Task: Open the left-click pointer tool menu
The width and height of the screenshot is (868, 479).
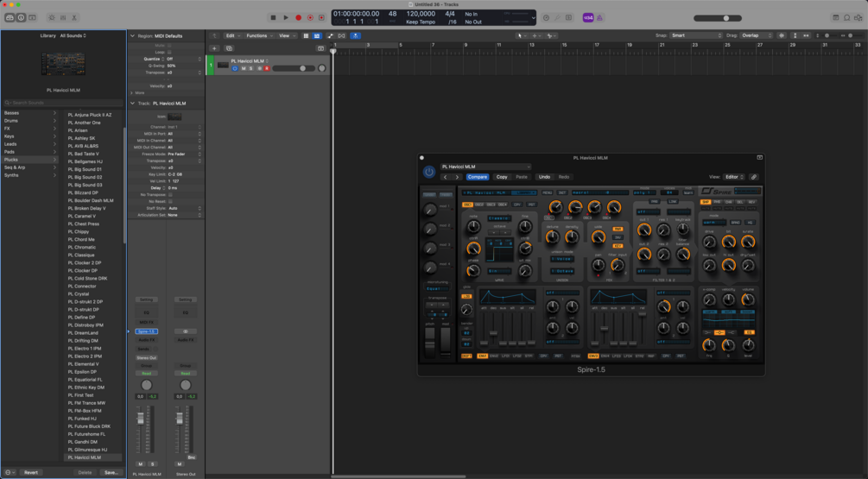Action: (520, 35)
